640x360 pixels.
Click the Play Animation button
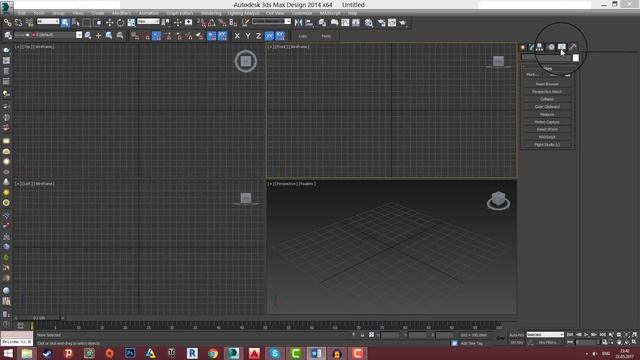pos(587,335)
